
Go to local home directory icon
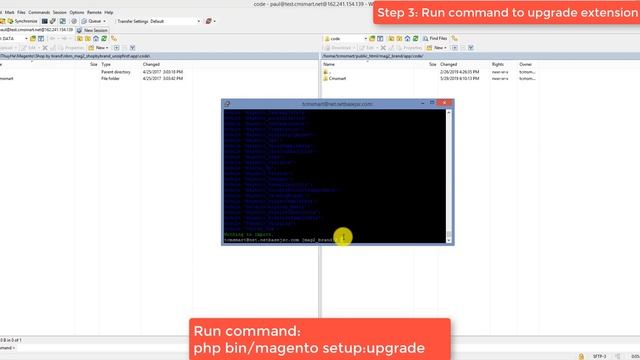click(x=96, y=38)
